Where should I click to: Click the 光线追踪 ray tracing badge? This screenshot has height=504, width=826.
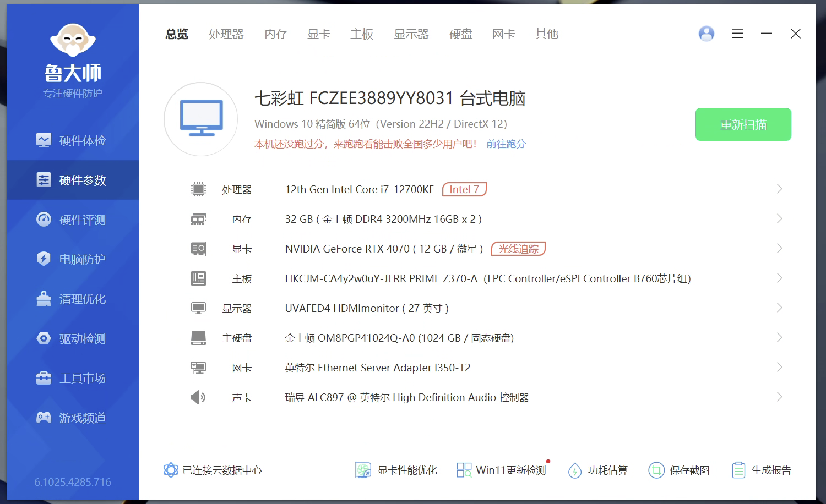[x=518, y=249]
